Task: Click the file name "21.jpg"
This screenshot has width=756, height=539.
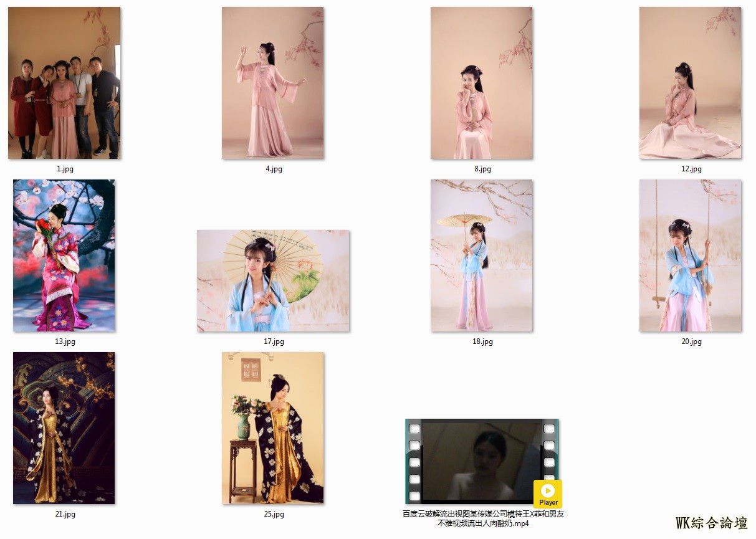Action: click(x=65, y=514)
